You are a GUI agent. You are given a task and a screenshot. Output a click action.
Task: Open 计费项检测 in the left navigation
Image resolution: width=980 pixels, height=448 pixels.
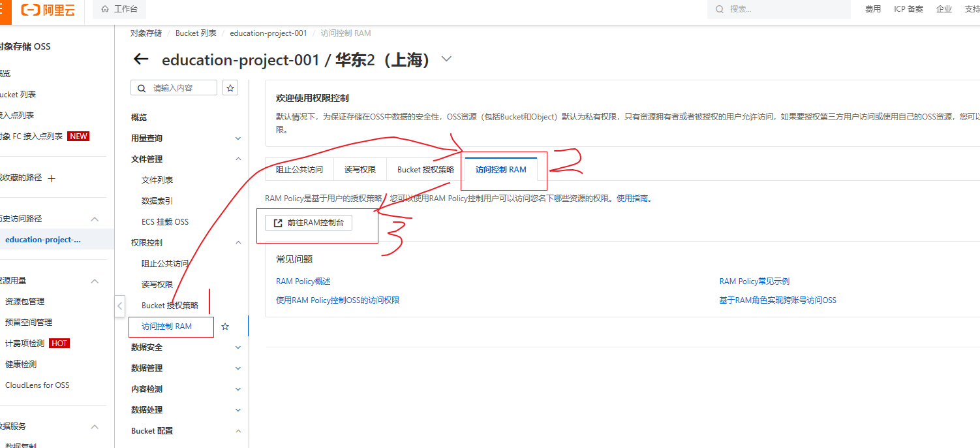tap(25, 344)
